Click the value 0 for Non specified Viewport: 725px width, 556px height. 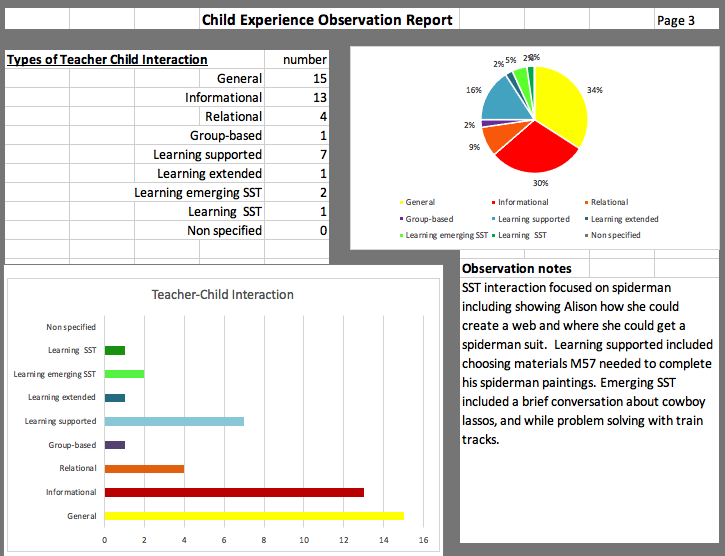[323, 230]
